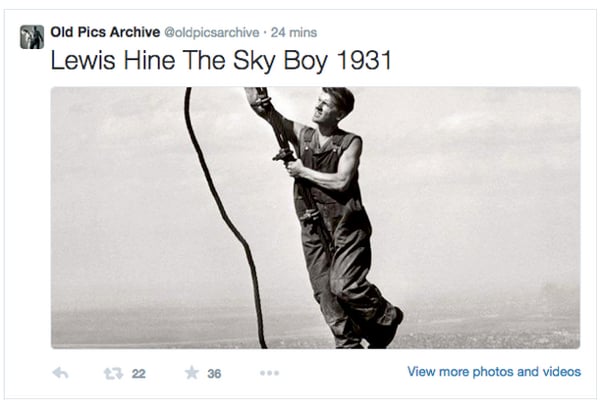Enlarge the Sky Boy photograph

point(316,218)
